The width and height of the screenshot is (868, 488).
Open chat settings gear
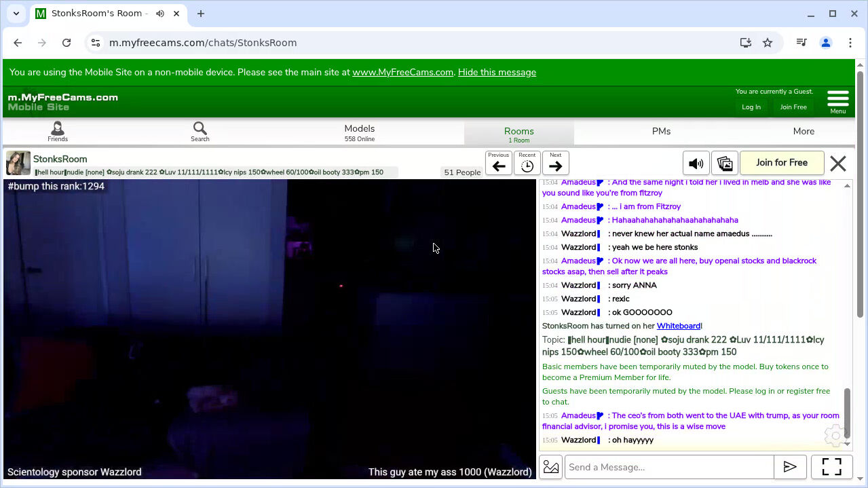(x=835, y=435)
